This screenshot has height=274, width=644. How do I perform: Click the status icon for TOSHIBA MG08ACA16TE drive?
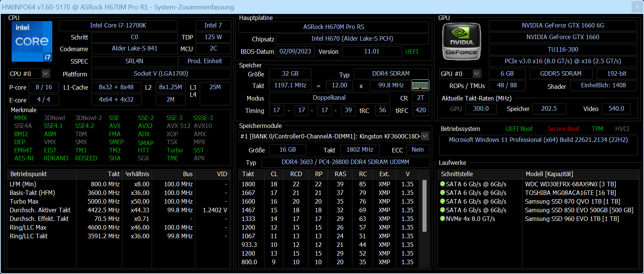443,193
